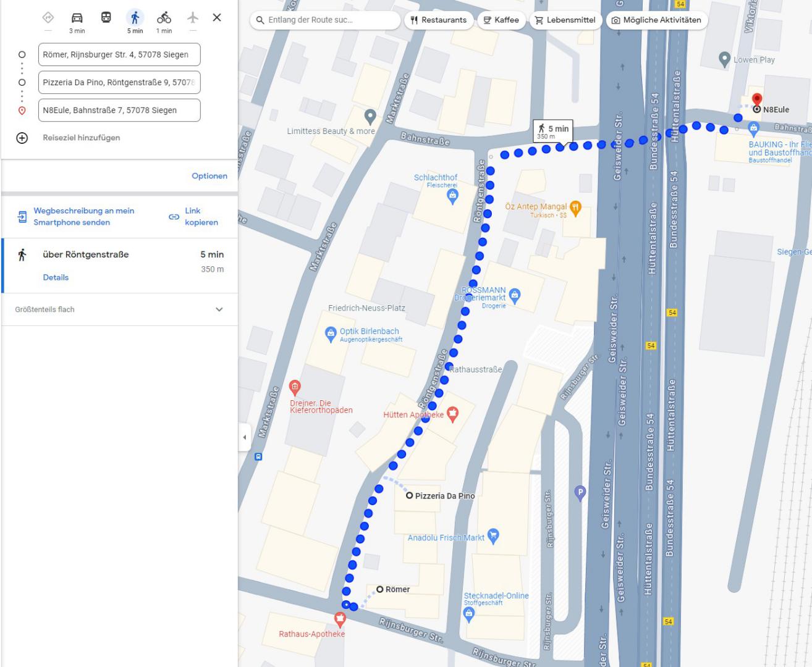Open Anadolu Frisch Markt cart marker
The height and width of the screenshot is (667, 812).
pos(493,535)
